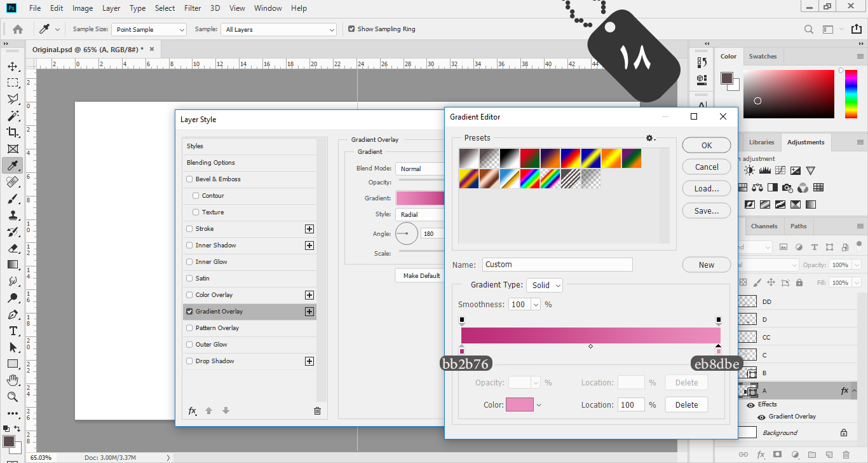This screenshot has height=463, width=868.
Task: Click fx icon at the bottom of the Layers panel
Action: click(x=761, y=455)
